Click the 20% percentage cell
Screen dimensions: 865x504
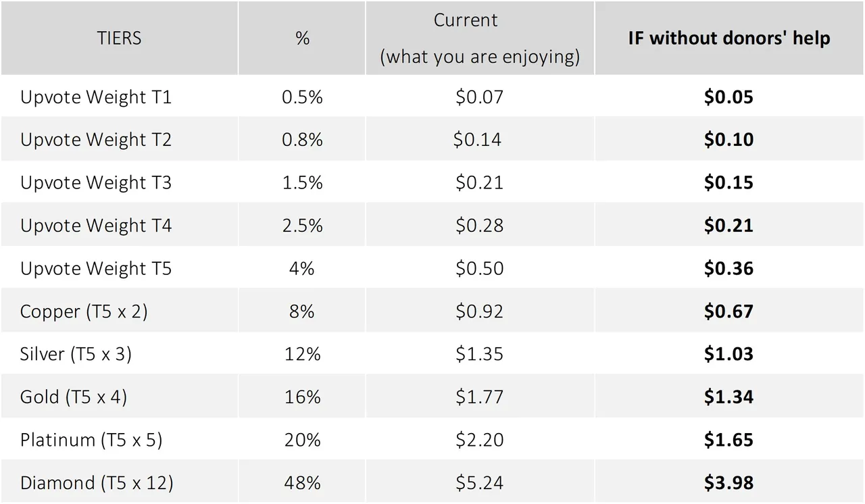point(302,440)
